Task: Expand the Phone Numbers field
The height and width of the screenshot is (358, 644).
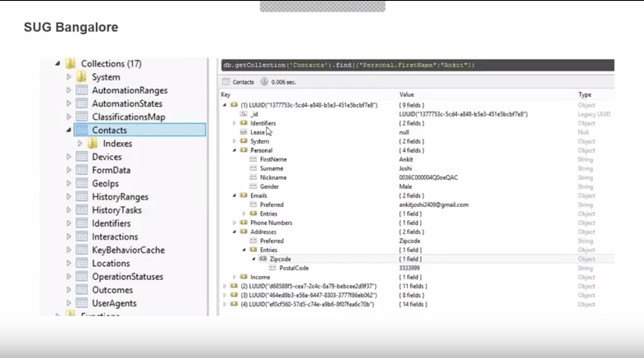Action: 235,223
